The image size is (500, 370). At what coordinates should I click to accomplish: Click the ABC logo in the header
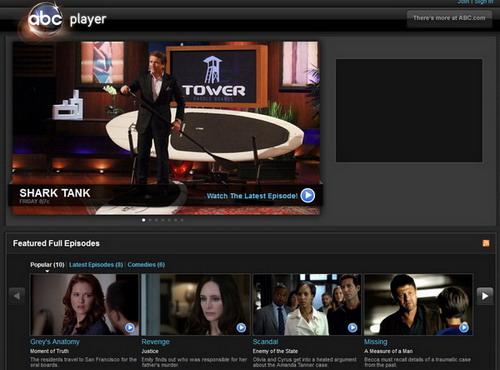pos(45,19)
